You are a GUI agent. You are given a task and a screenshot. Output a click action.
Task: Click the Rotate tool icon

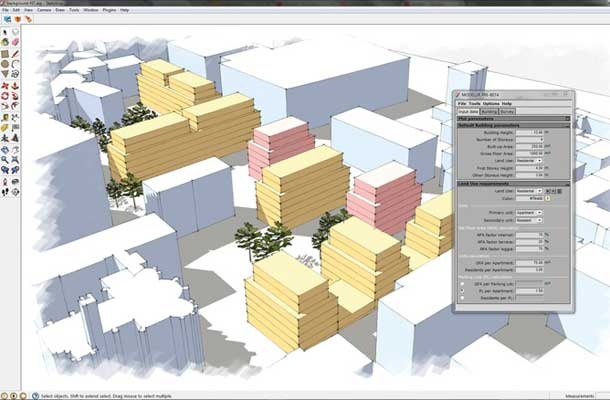5,96
